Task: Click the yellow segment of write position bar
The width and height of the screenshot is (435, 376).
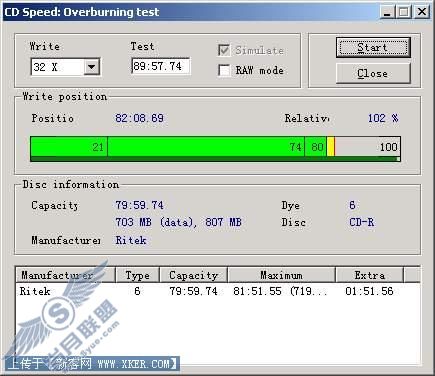Action: click(x=331, y=147)
